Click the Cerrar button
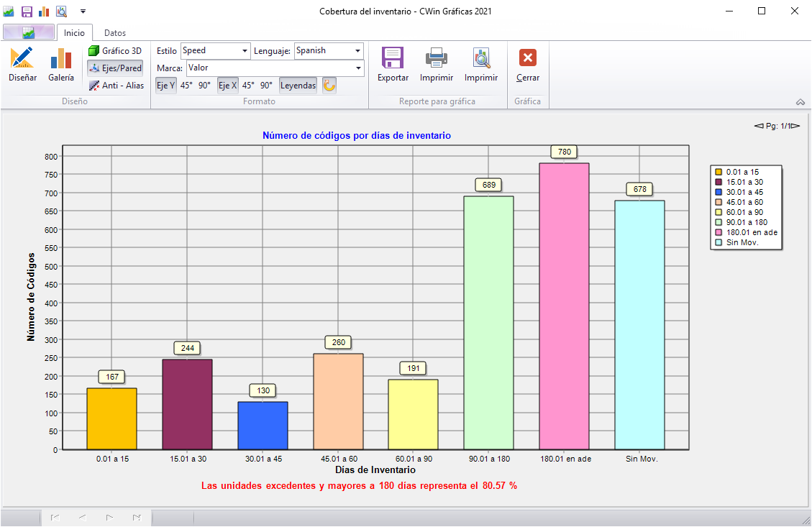 (x=527, y=63)
